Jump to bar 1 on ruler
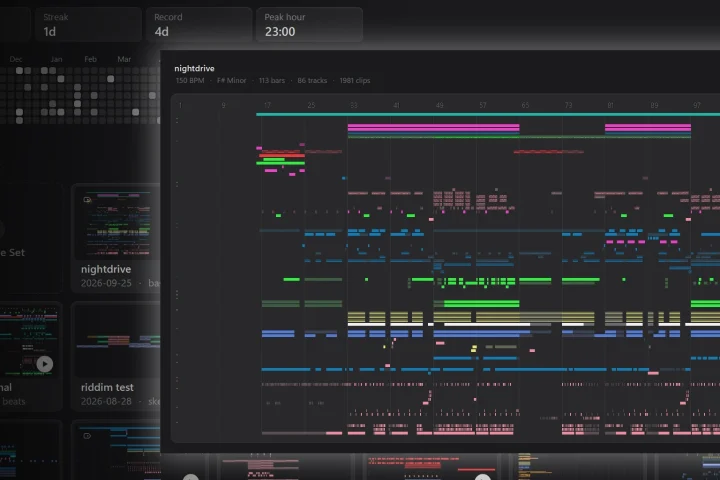720x480 pixels. [180, 105]
